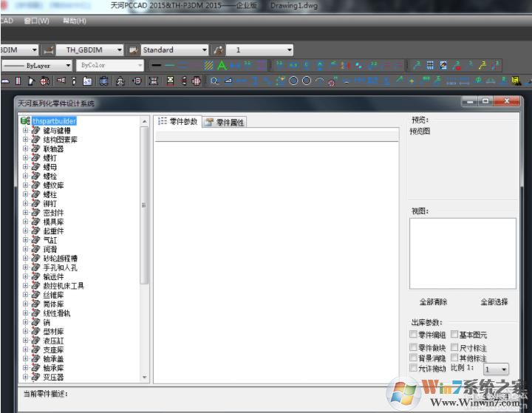Expand the 密封件 tree node

(x=25, y=213)
